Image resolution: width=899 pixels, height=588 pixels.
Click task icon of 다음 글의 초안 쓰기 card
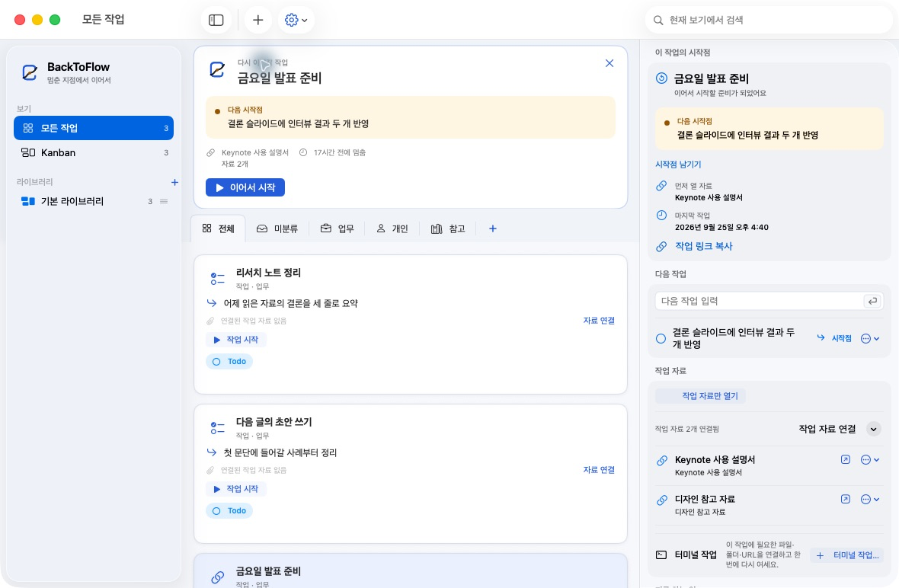point(217,427)
